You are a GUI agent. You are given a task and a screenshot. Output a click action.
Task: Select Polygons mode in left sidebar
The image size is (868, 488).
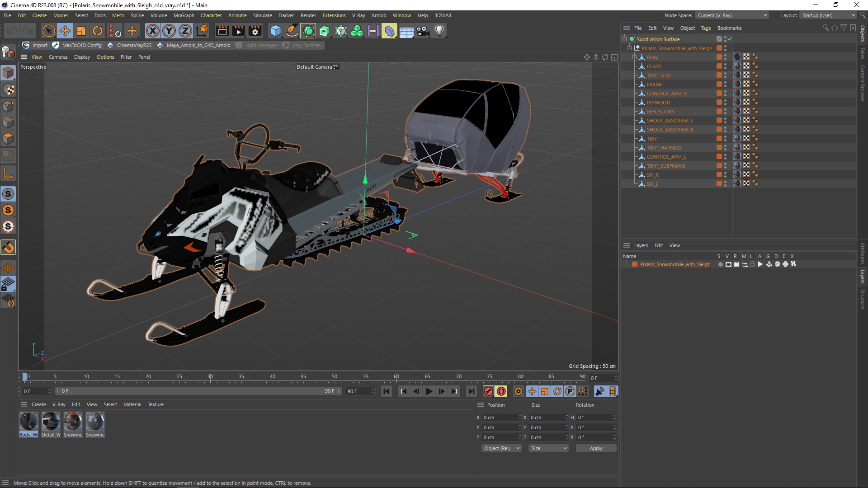[x=8, y=139]
